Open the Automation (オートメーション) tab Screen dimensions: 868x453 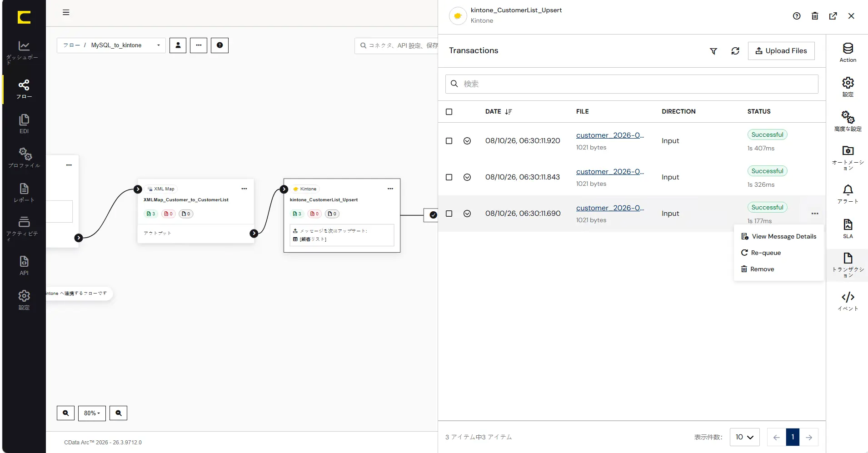848,158
